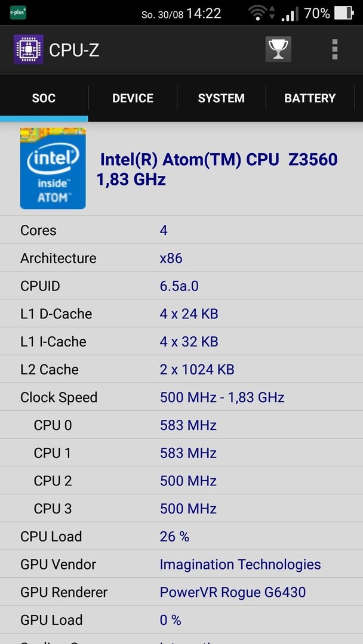Tap the GPU Vendor Imagination Technologies row
Screen dimensions: 363x644
[x=181, y=564]
